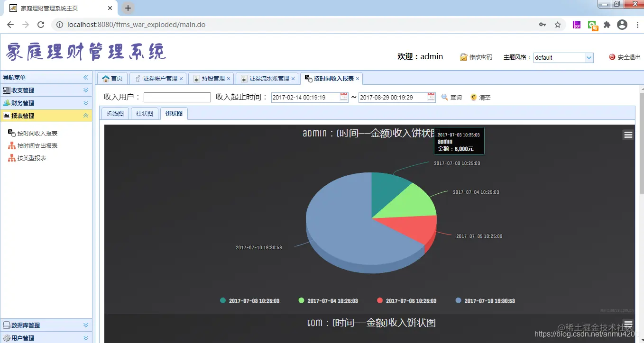
Task: Click pie label 2017-07-04 10:25:03
Action: point(476,192)
